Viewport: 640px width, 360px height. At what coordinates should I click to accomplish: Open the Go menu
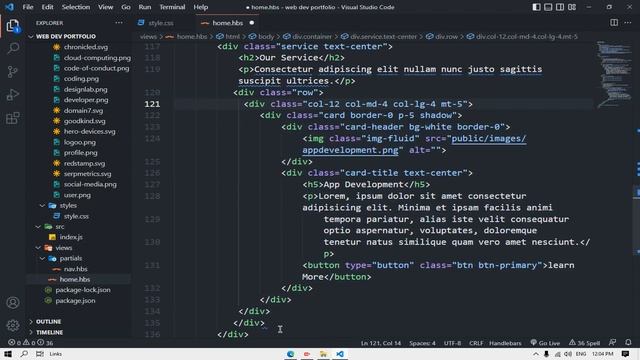126,7
